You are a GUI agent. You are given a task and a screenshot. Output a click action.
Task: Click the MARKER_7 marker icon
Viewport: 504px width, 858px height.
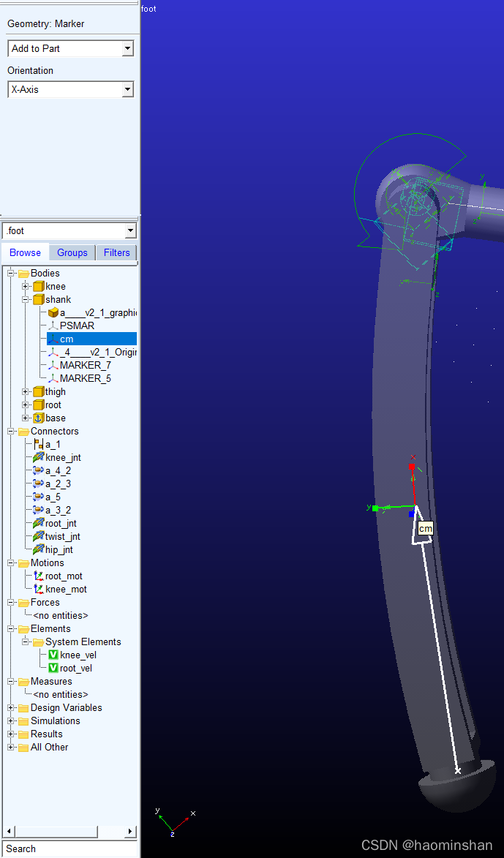click(x=53, y=365)
